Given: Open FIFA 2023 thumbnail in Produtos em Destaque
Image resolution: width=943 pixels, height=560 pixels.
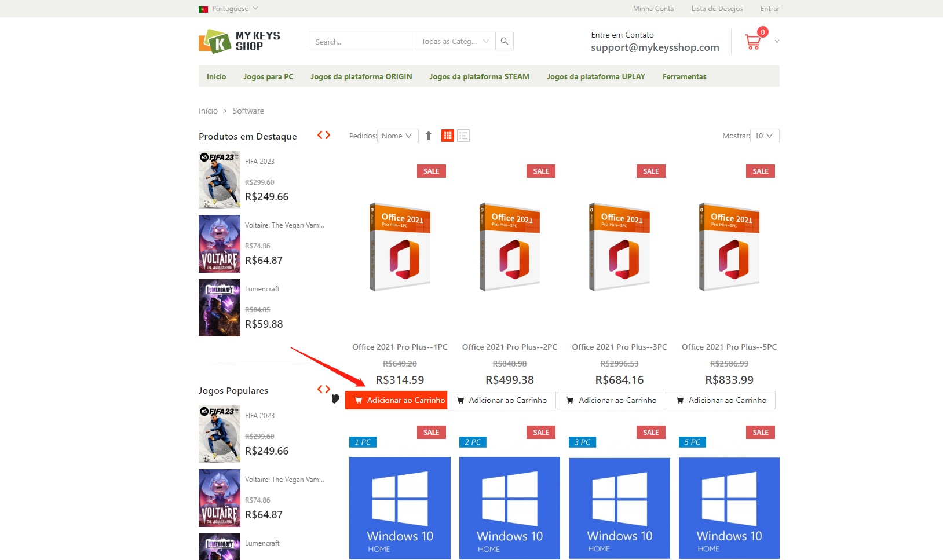Looking at the screenshot, I should coord(220,180).
